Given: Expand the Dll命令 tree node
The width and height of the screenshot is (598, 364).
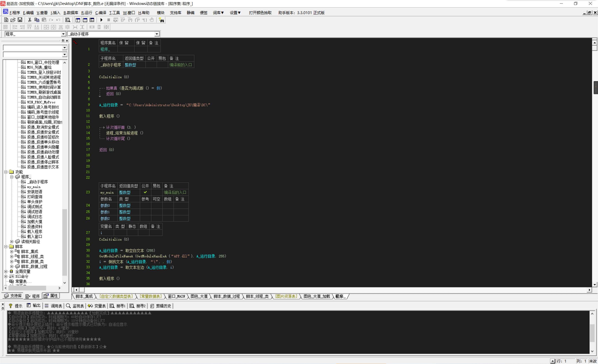Looking at the screenshot, I should tap(6, 276).
